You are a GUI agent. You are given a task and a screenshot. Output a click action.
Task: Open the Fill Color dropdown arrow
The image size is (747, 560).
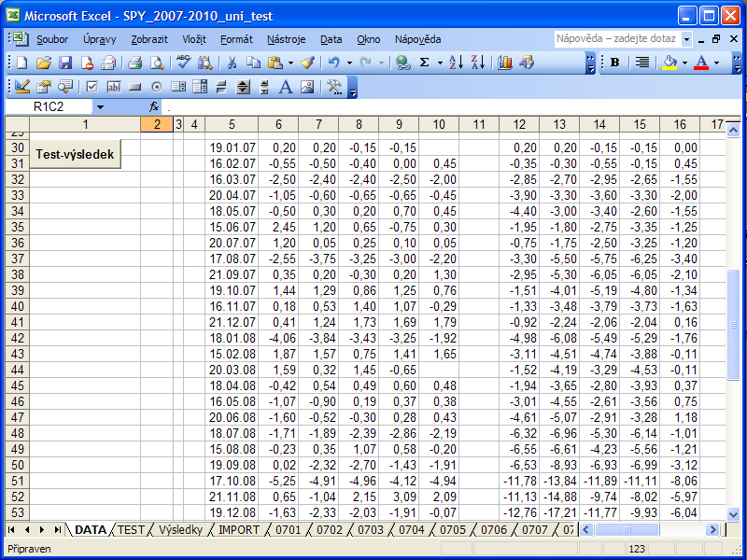click(684, 63)
